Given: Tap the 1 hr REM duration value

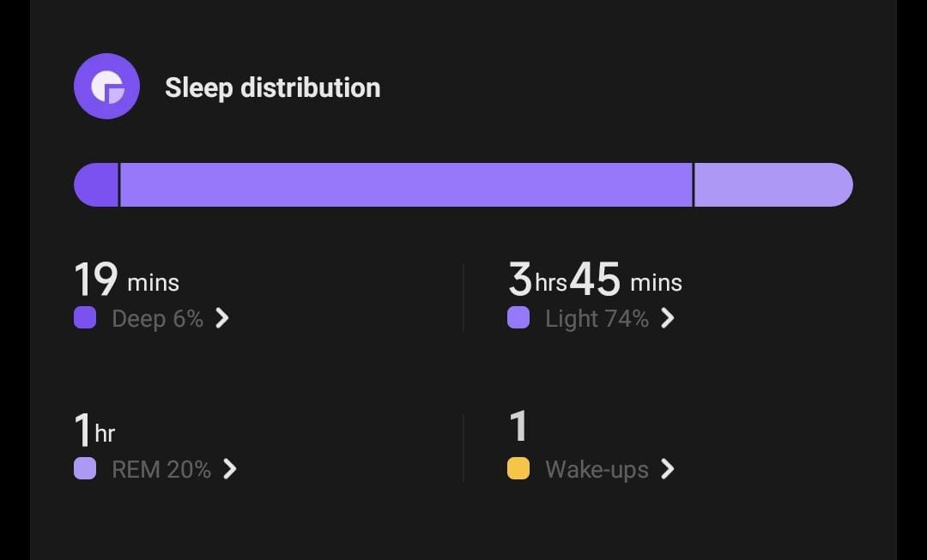Looking at the screenshot, I should click(x=94, y=430).
